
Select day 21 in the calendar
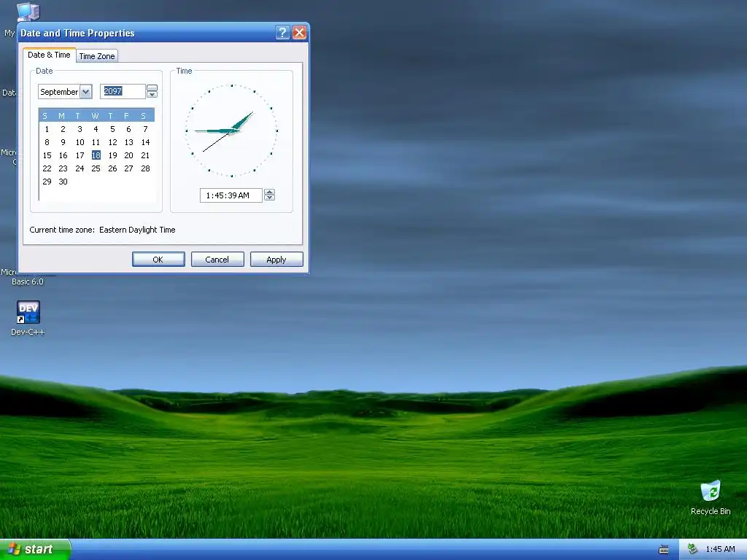145,155
